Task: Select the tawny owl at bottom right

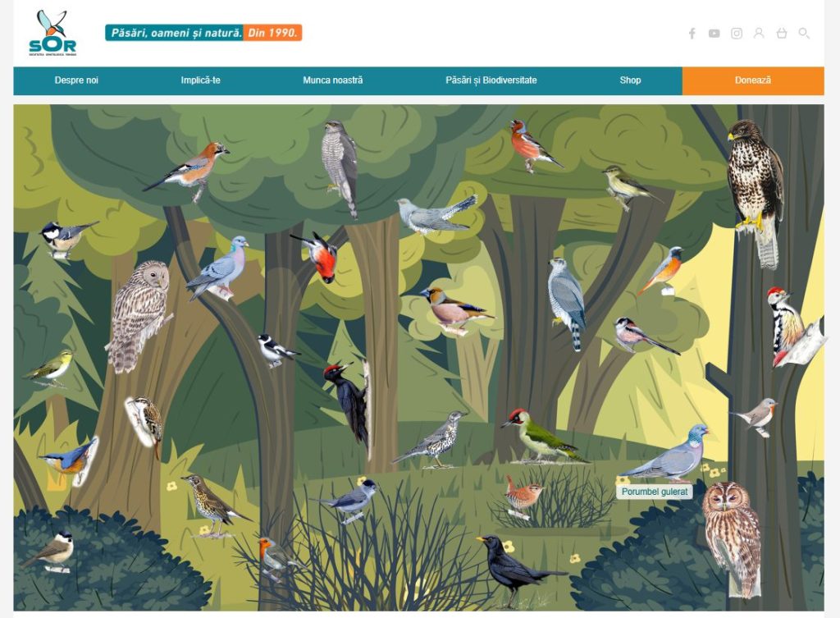Action: tap(733, 538)
